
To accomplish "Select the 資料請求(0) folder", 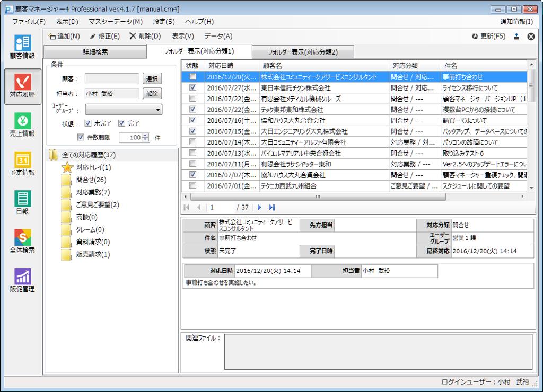I will tap(93, 242).
